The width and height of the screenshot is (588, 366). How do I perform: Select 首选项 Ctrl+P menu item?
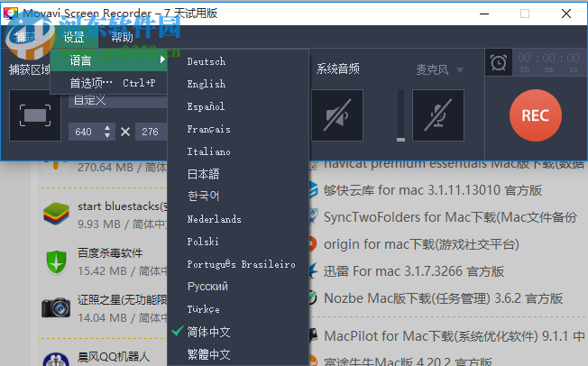pos(109,83)
